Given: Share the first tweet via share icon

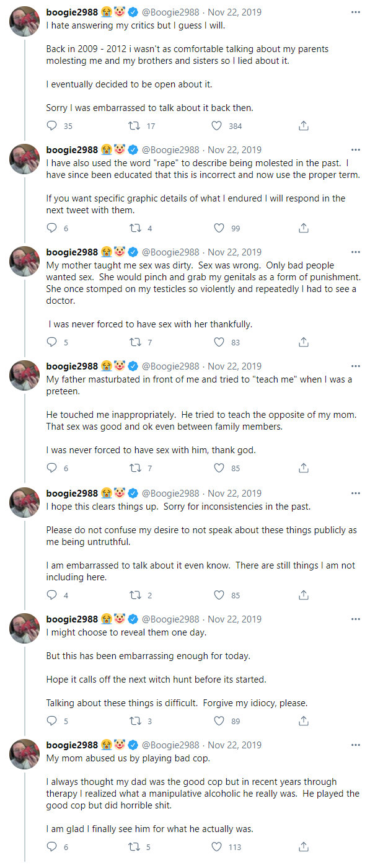Looking at the screenshot, I should tap(303, 125).
